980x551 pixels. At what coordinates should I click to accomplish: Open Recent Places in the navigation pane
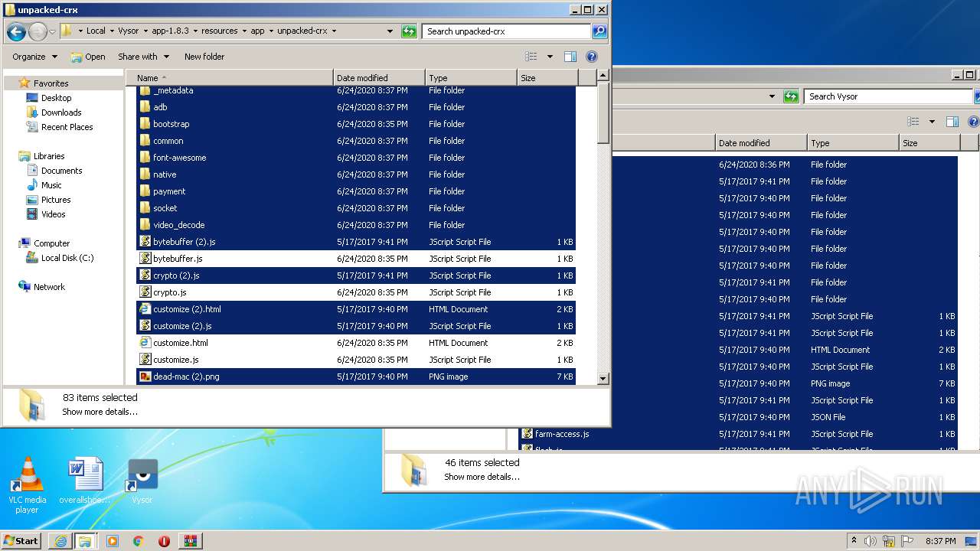(x=67, y=127)
